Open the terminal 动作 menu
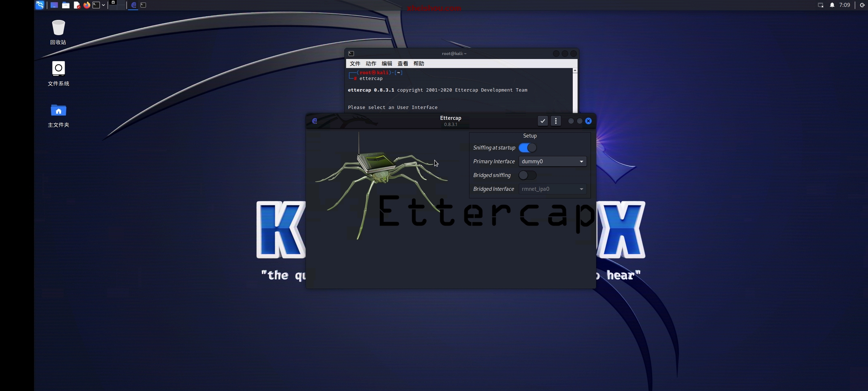868x391 pixels. point(371,63)
